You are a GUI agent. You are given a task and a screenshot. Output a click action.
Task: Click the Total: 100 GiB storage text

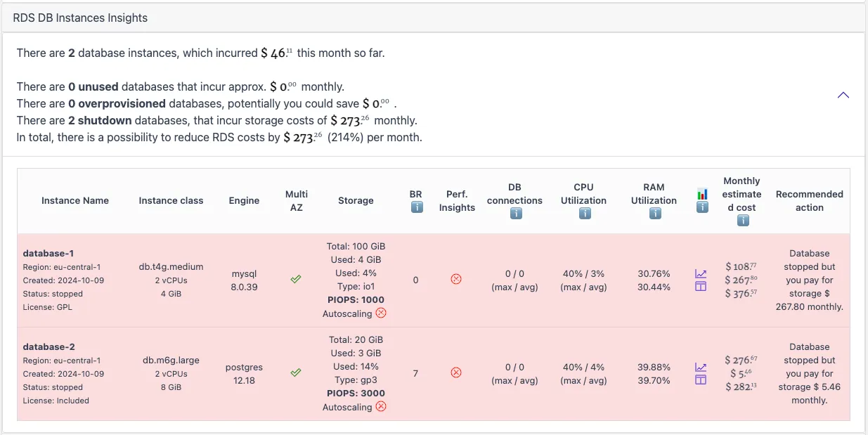pyautogui.click(x=356, y=246)
